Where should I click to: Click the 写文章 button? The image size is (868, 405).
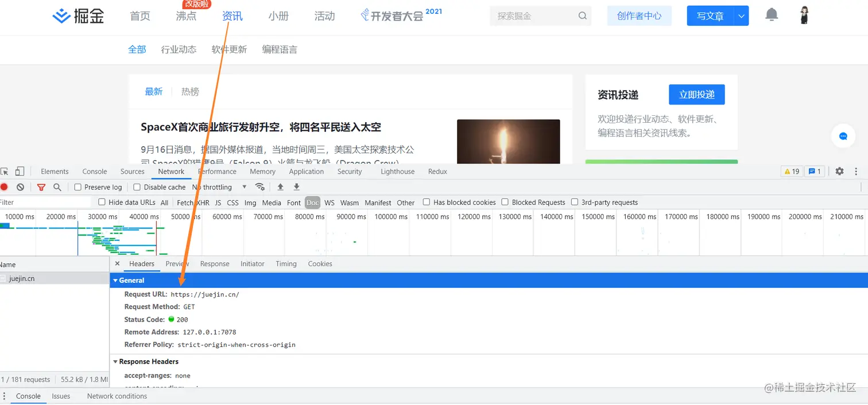(710, 16)
